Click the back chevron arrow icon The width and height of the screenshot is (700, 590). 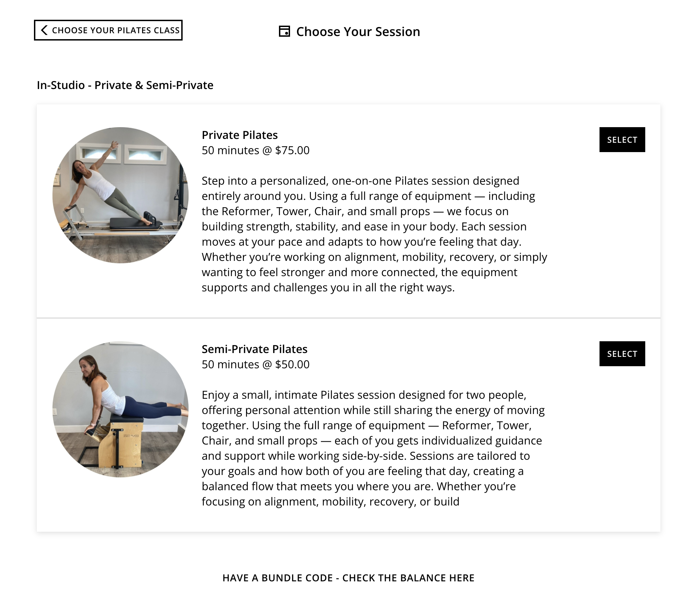(x=44, y=30)
